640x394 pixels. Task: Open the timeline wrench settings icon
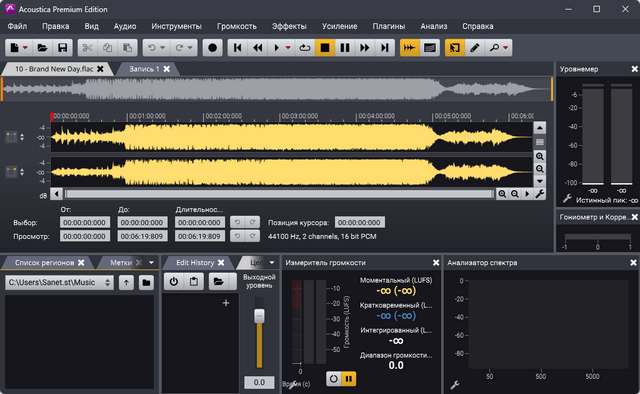click(x=540, y=194)
